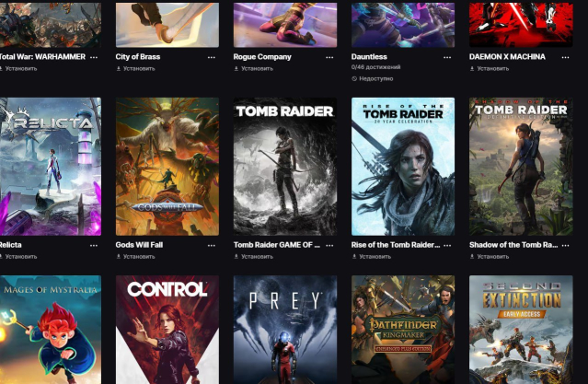The width and height of the screenshot is (588, 384).
Task: Open the Prey game cover
Action: [x=285, y=330]
